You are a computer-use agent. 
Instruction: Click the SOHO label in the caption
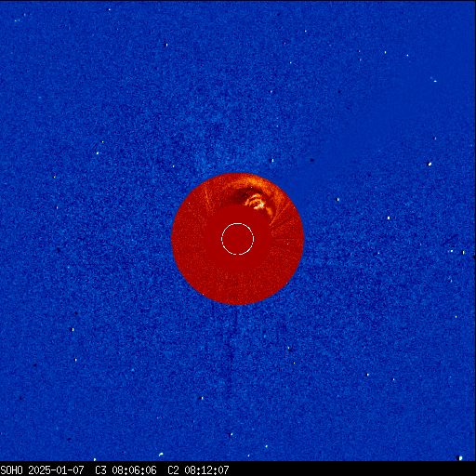11,470
